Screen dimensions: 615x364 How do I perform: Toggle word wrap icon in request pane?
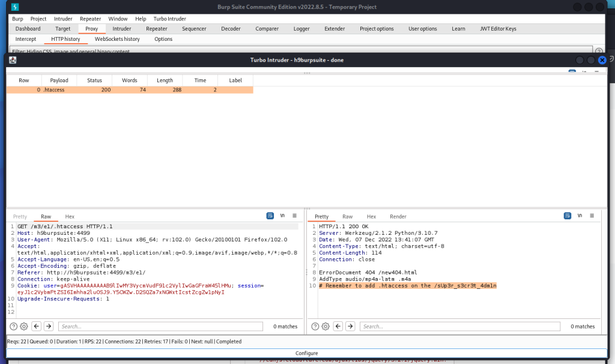270,216
